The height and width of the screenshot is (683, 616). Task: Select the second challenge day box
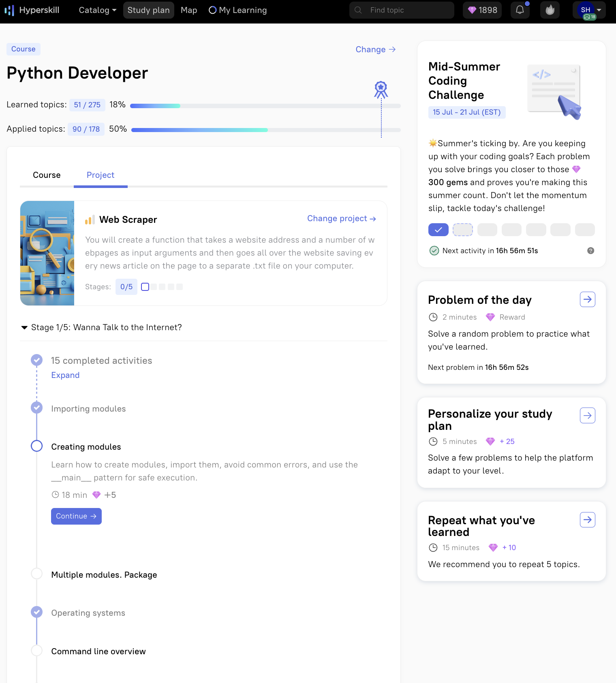click(x=462, y=230)
